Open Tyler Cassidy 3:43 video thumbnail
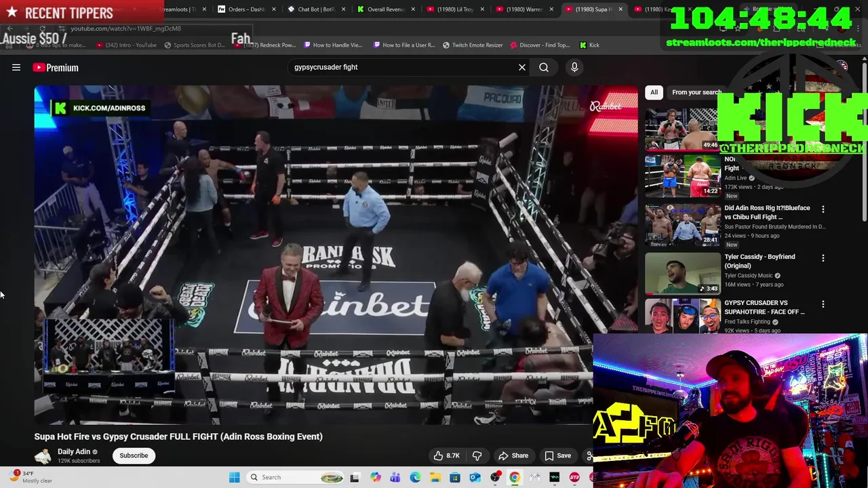This screenshot has height=488, width=868. (682, 273)
